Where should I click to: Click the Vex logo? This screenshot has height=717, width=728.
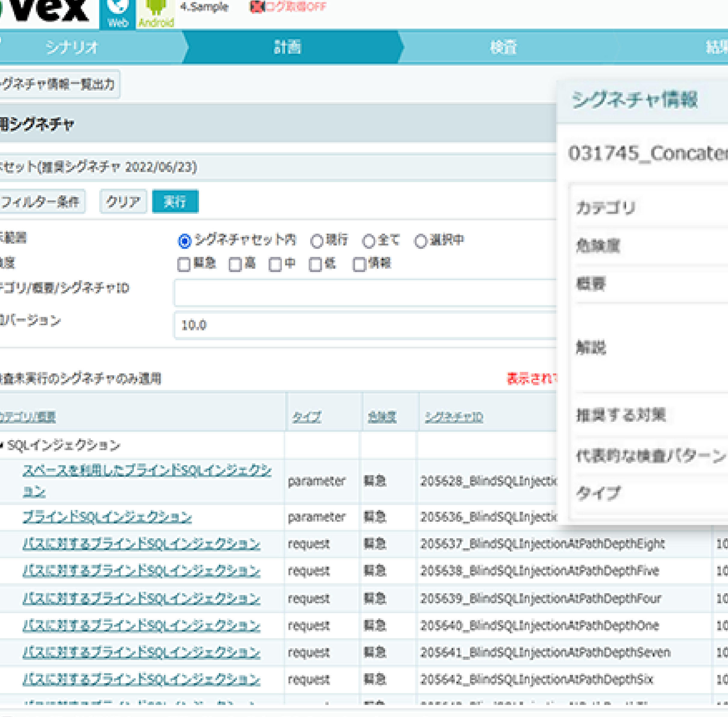coord(44,11)
